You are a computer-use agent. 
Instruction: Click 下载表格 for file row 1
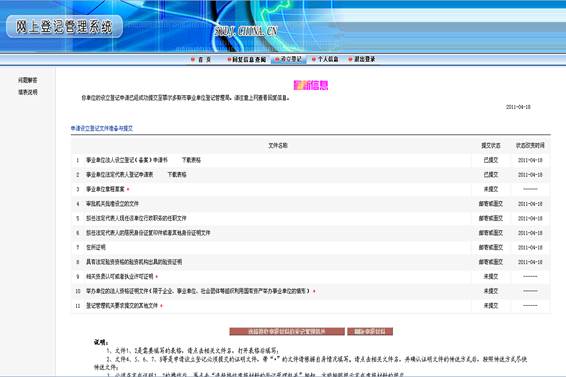(191, 160)
